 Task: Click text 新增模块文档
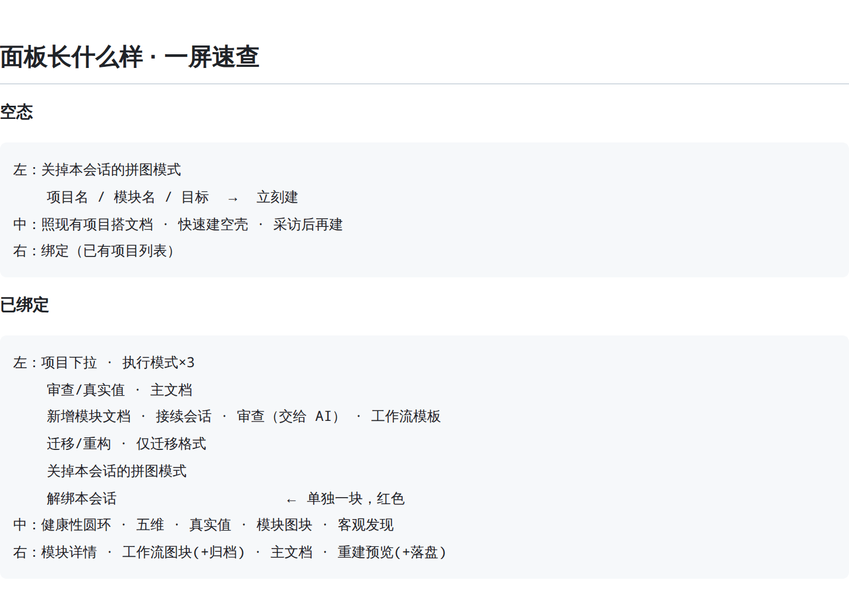[89, 417]
